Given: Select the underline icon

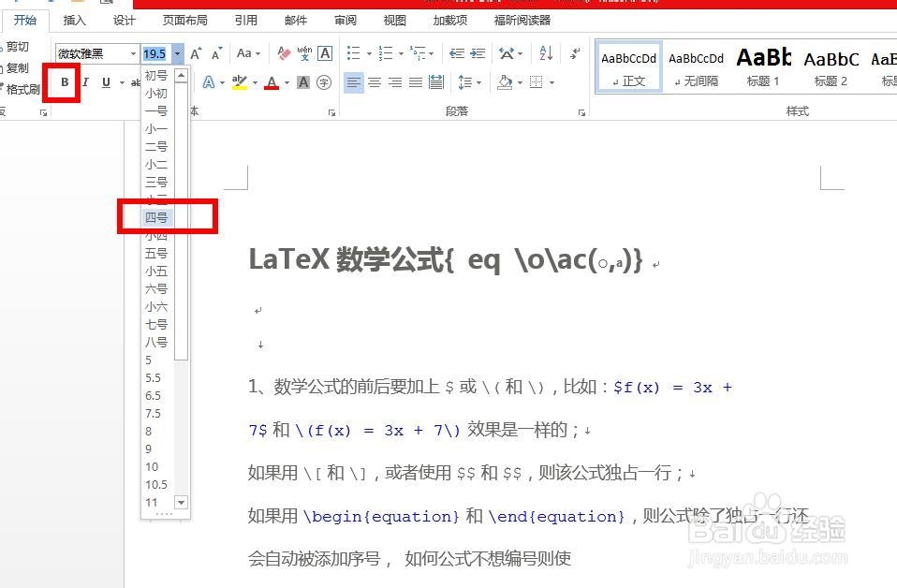Looking at the screenshot, I should [x=106, y=81].
